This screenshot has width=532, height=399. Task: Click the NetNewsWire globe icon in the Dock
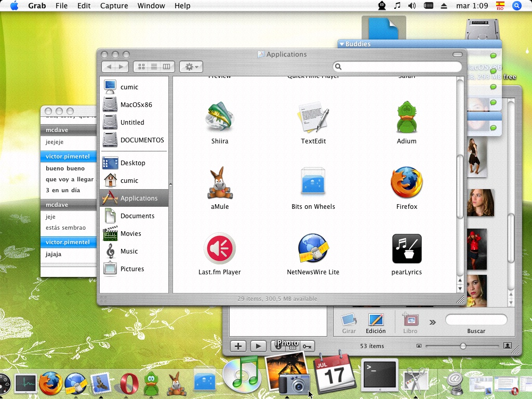pos(75,384)
